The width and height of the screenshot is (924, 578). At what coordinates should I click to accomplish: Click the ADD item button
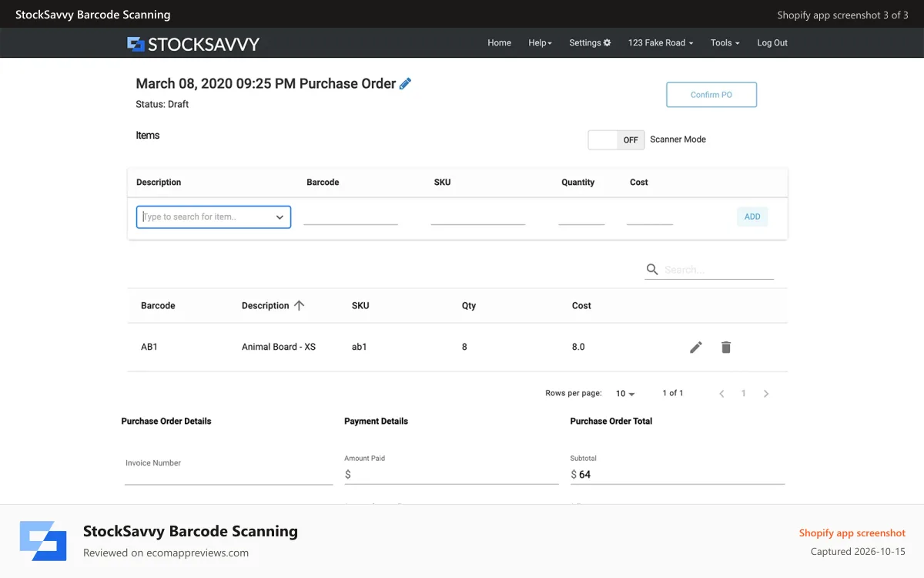pyautogui.click(x=752, y=217)
